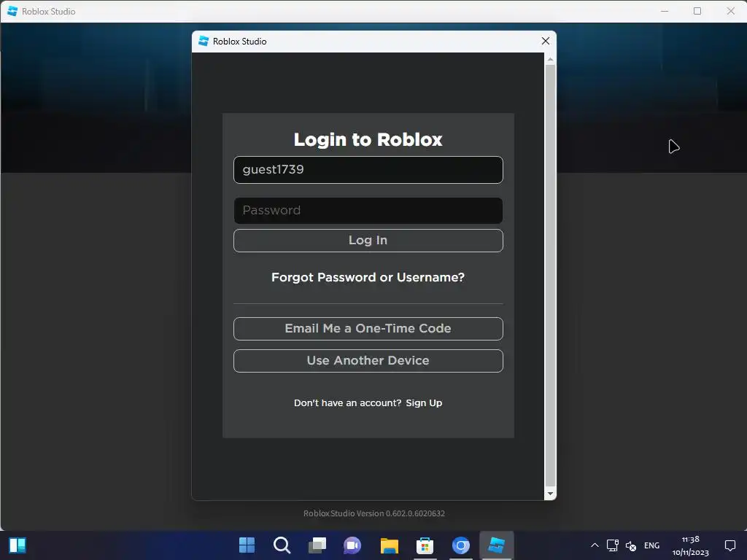Open the Windows Start menu
This screenshot has width=747, height=560.
point(247,545)
